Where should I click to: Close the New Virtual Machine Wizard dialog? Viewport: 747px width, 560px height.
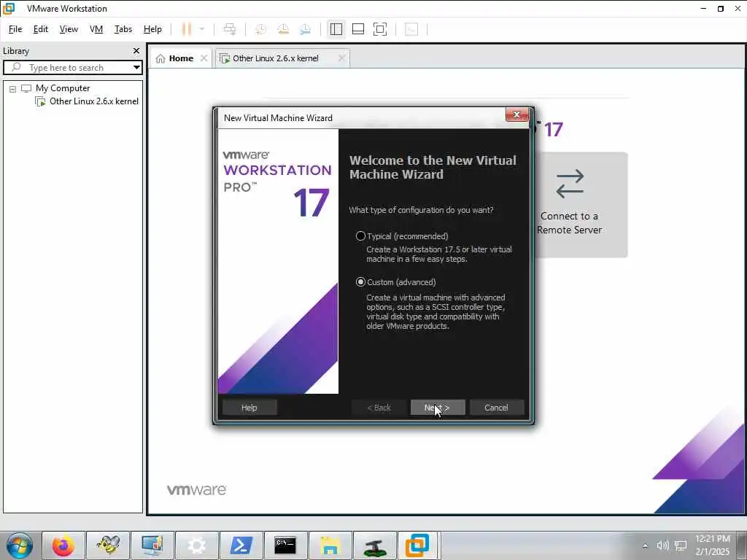[x=517, y=114]
